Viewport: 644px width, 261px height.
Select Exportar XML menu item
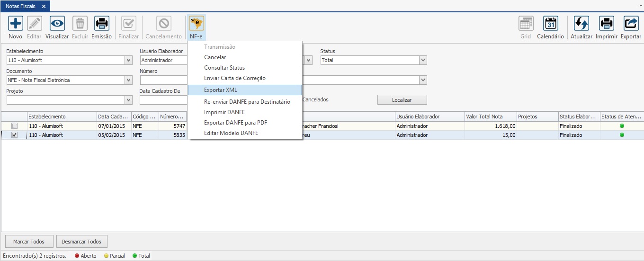click(220, 90)
